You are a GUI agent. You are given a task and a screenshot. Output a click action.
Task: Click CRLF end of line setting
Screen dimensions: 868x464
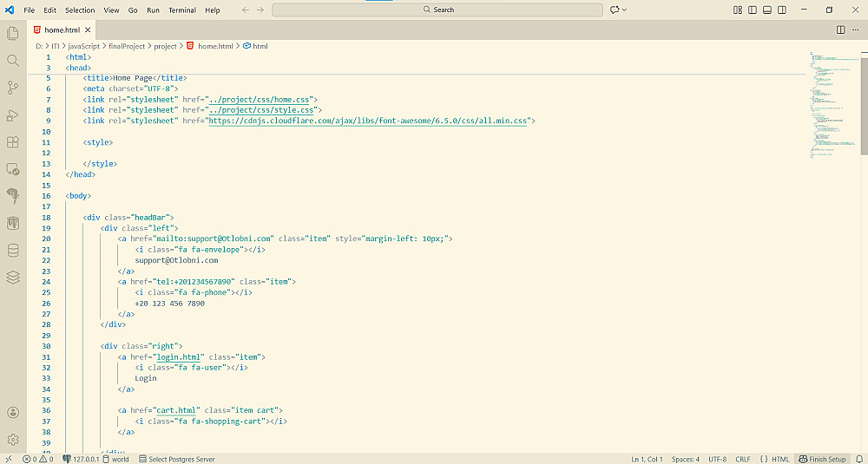[743, 459]
